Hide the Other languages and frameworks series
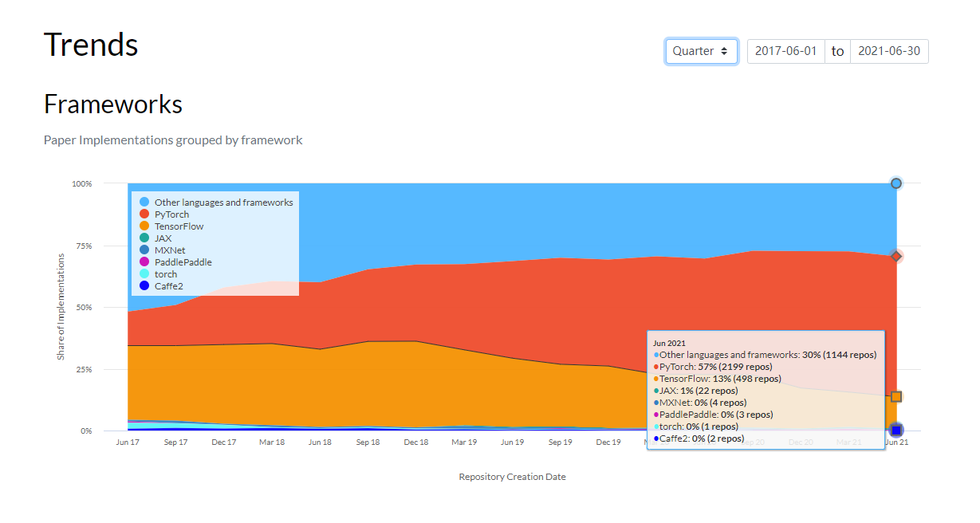The width and height of the screenshot is (980, 523). click(216, 203)
